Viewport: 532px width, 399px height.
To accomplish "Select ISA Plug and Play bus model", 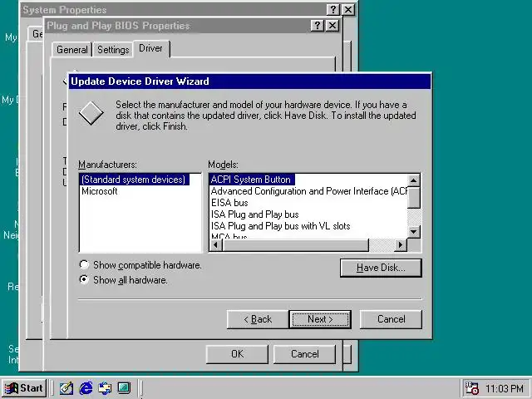I will [255, 214].
